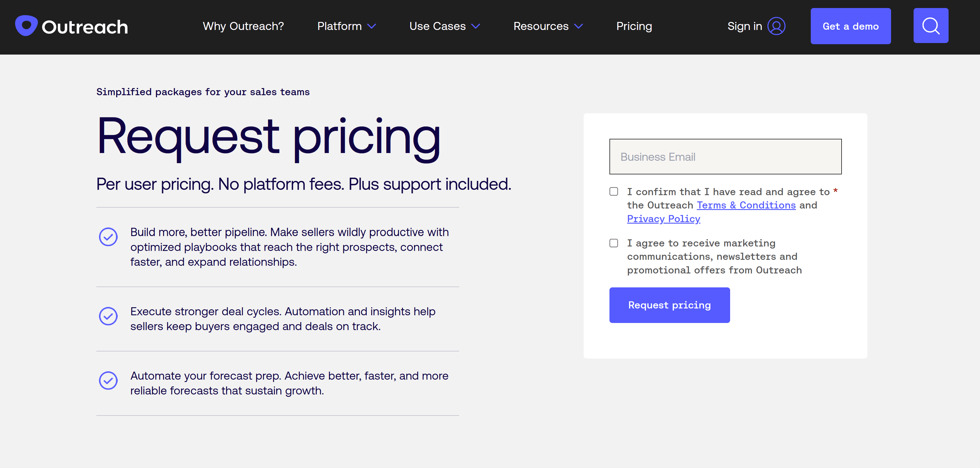Enable the marketing communications checkbox
This screenshot has height=468, width=980.
point(614,243)
